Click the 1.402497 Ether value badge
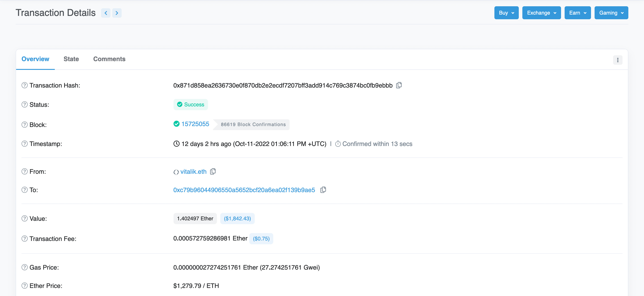The image size is (644, 296). [195, 218]
